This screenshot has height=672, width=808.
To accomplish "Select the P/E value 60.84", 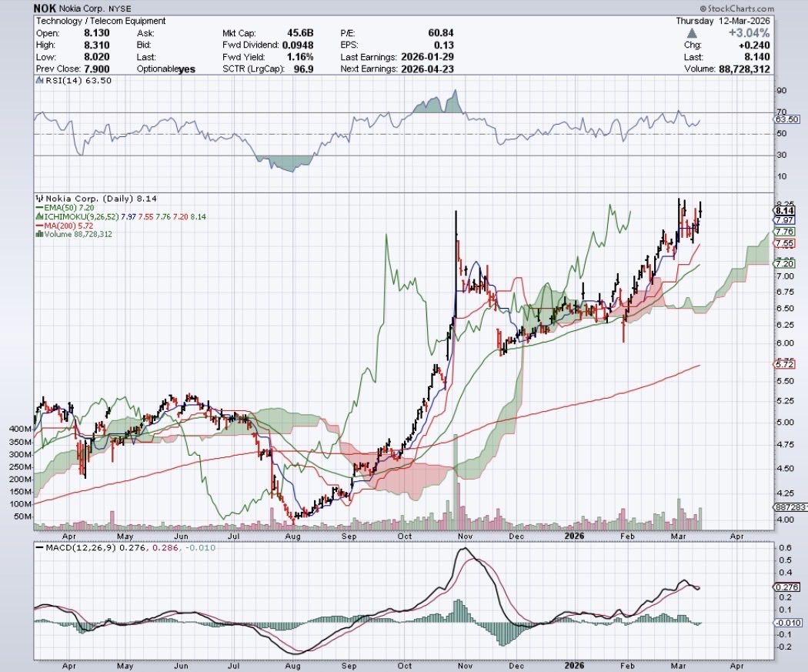I will pyautogui.click(x=441, y=33).
